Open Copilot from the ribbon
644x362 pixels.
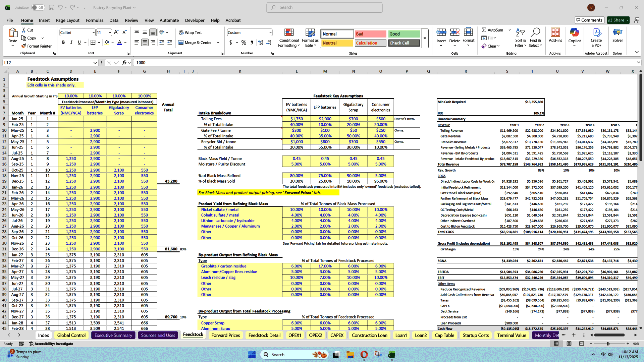pyautogui.click(x=575, y=37)
